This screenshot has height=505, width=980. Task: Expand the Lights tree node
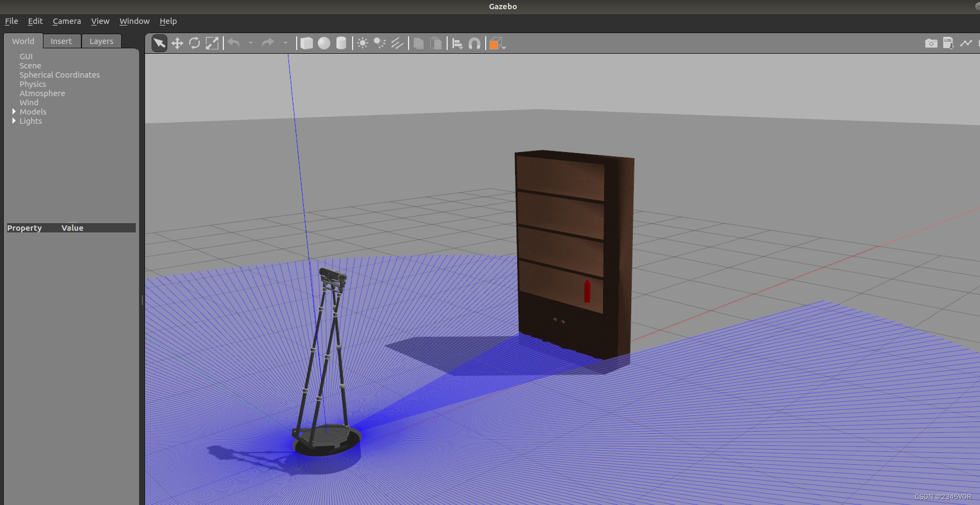[14, 121]
